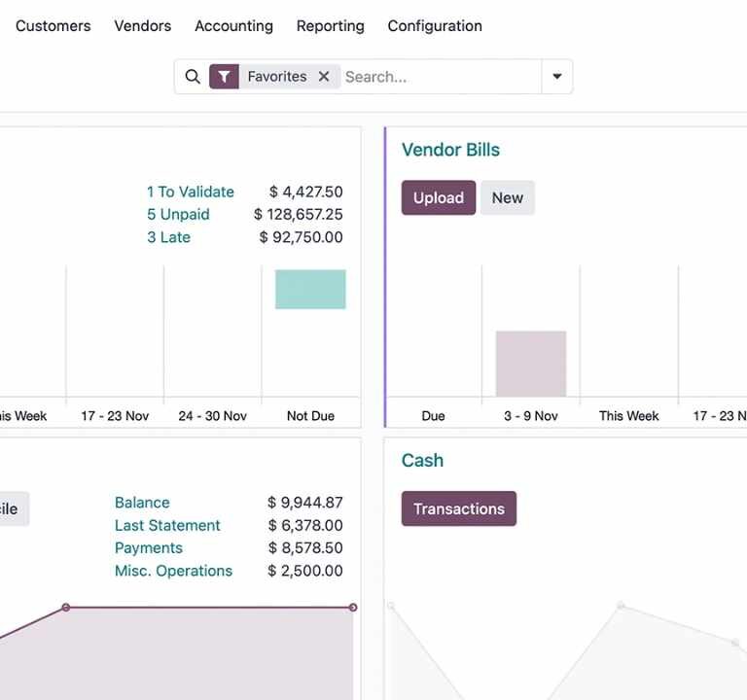Click the Misc. Operations link
The width and height of the screenshot is (747, 700).
click(x=173, y=571)
